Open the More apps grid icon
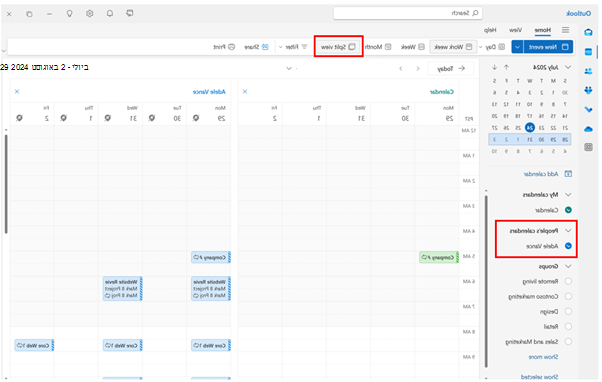The image size is (602, 382). click(588, 147)
